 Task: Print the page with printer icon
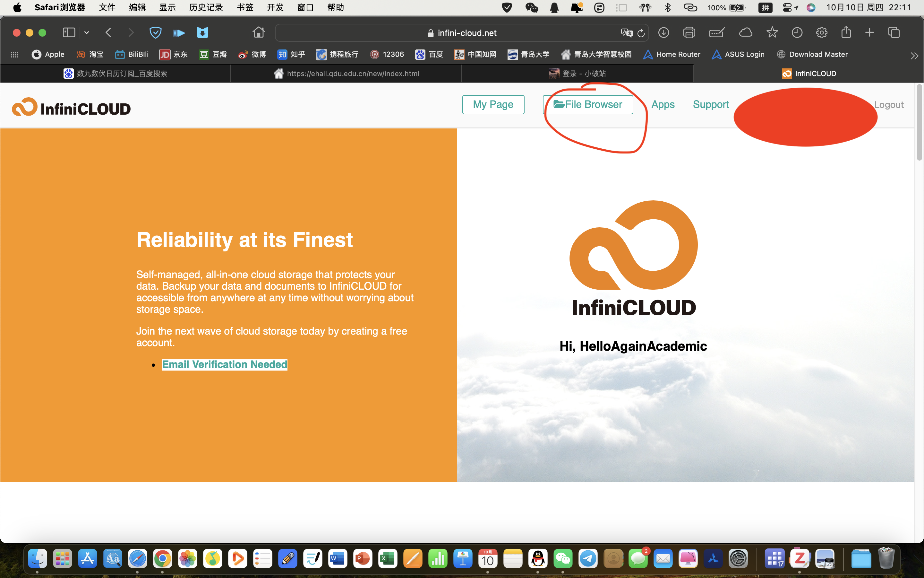(x=689, y=33)
